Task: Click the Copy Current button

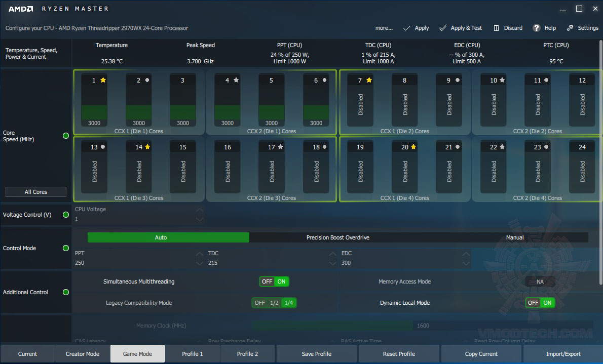Action: pos(481,354)
